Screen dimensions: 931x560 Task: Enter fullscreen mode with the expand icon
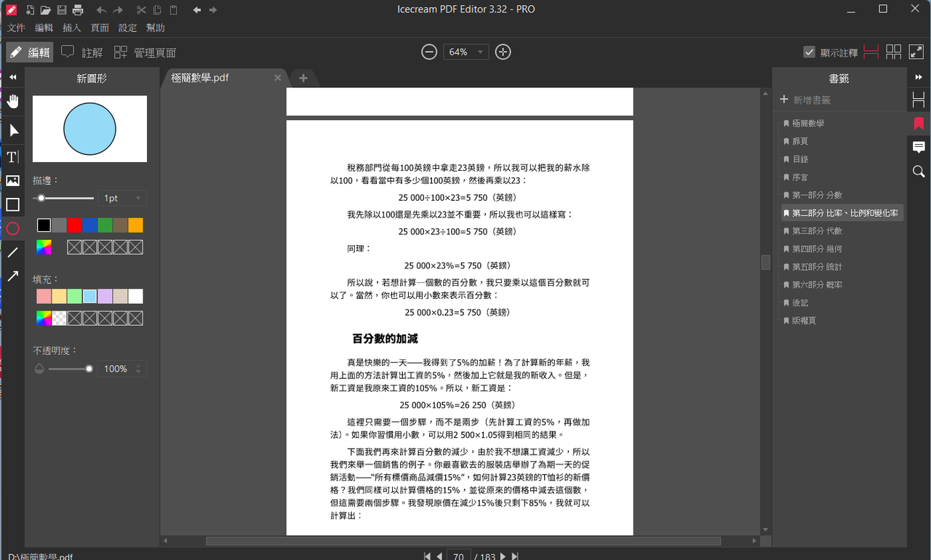coord(916,52)
